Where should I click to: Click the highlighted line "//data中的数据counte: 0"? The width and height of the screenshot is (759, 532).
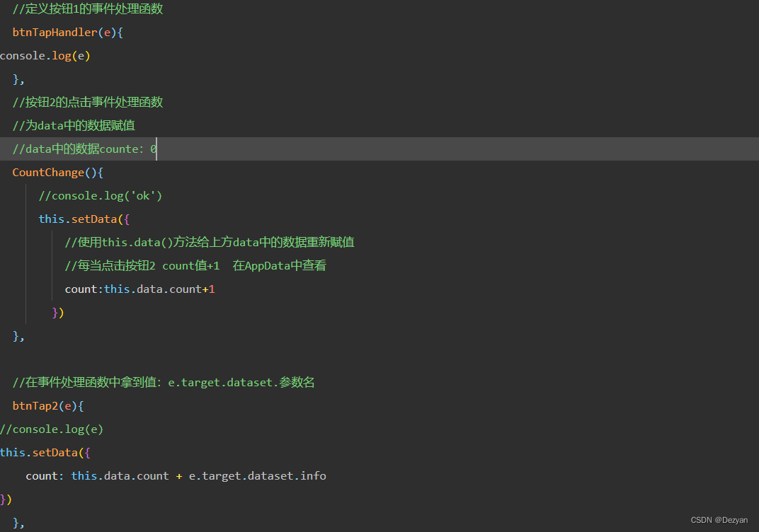(85, 149)
